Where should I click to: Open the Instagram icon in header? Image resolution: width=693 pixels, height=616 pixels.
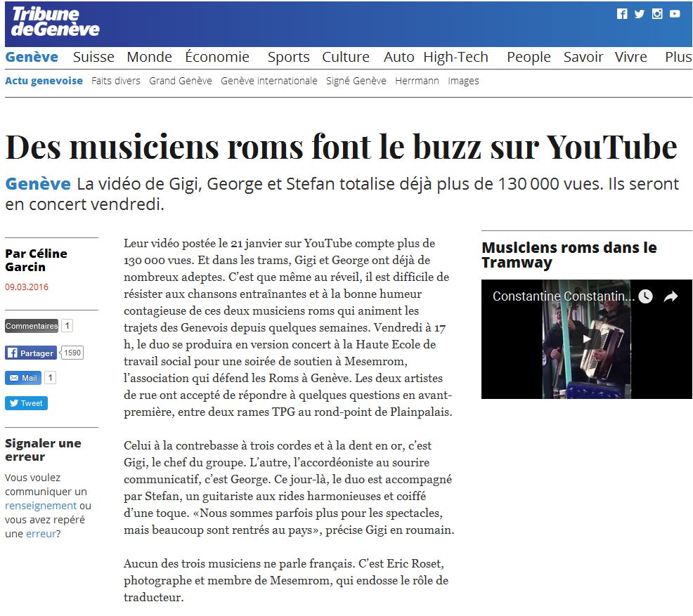tap(657, 14)
